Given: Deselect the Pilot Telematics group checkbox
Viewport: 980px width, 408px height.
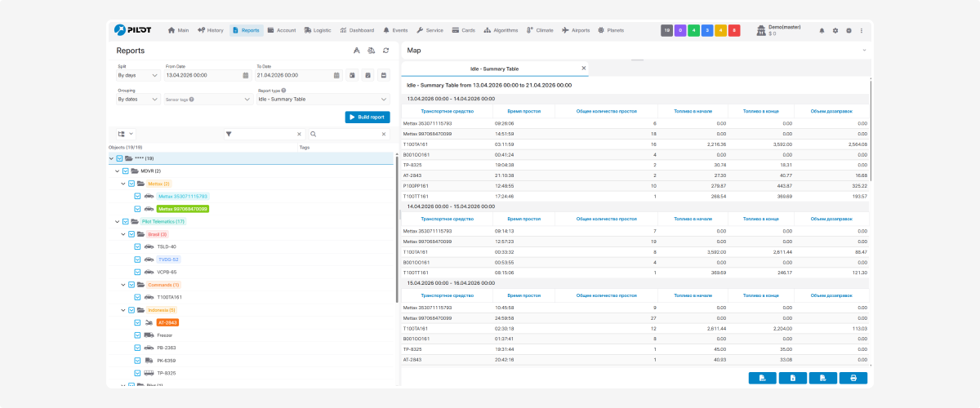Looking at the screenshot, I should [x=125, y=221].
